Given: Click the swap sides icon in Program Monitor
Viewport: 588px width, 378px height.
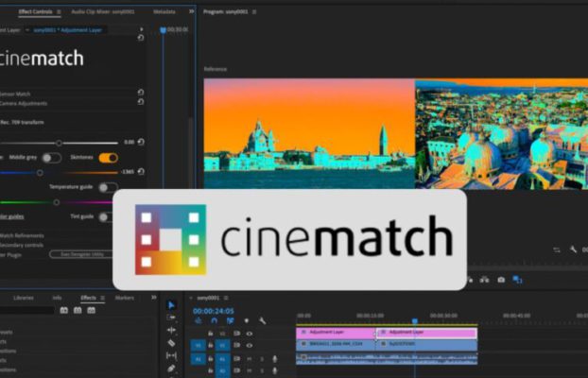Looking at the screenshot, I should (x=557, y=249).
